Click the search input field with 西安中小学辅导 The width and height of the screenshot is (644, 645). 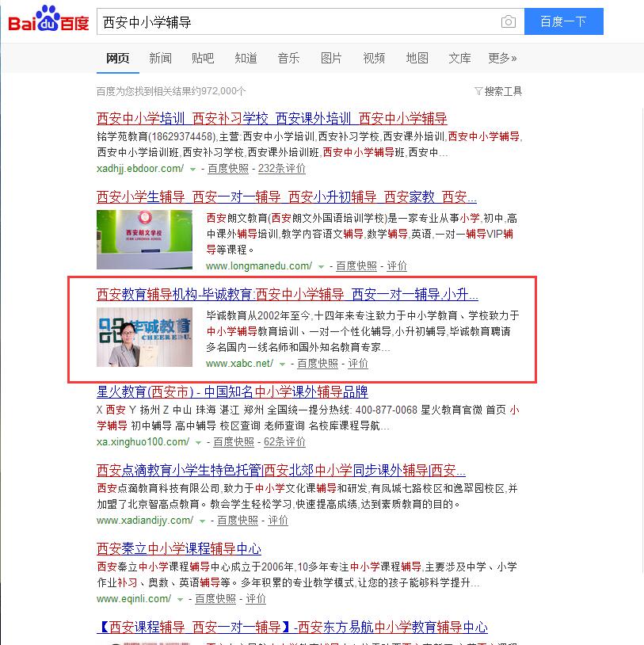pos(296,21)
